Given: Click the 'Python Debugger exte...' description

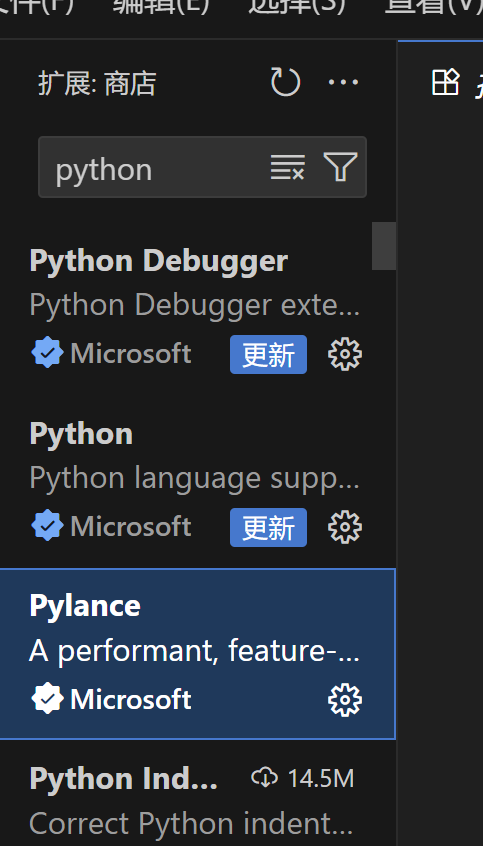Looking at the screenshot, I should (x=194, y=306).
